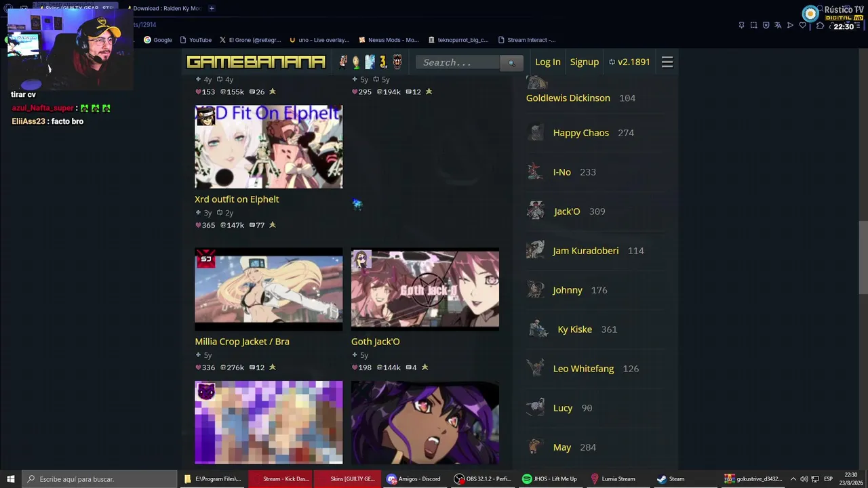Open the I-No character icon
The image size is (868, 488).
(x=536, y=172)
